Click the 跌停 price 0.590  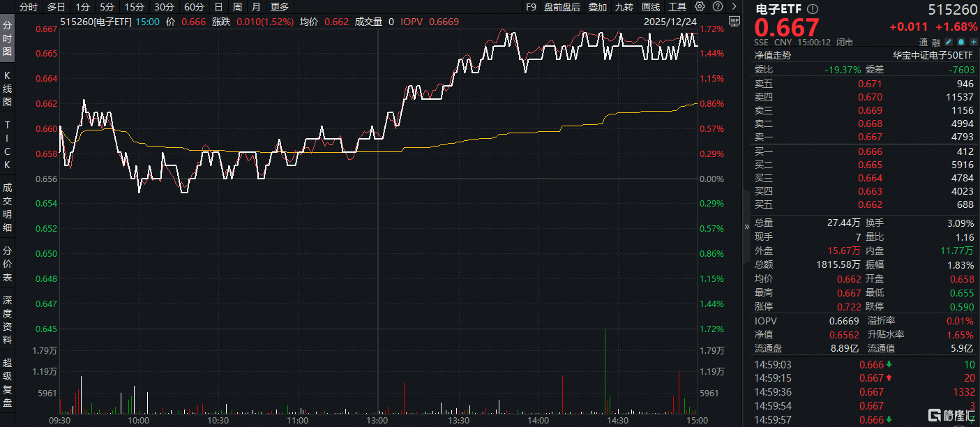click(x=962, y=306)
